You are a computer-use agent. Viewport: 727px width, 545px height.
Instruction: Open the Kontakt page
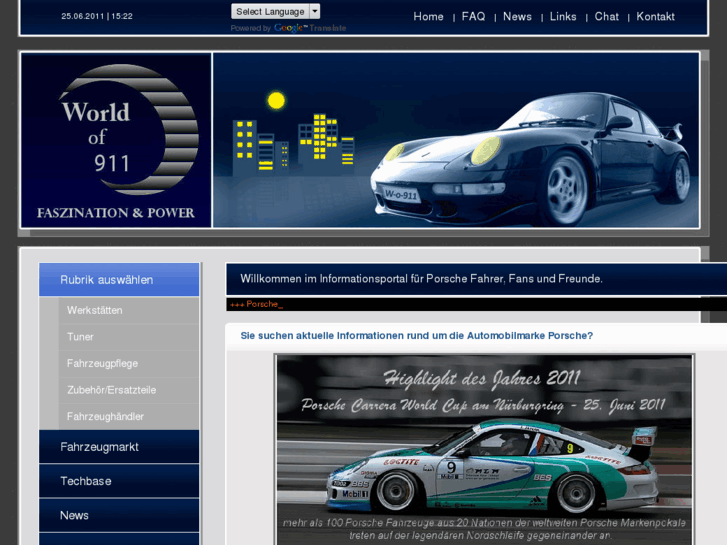point(655,17)
